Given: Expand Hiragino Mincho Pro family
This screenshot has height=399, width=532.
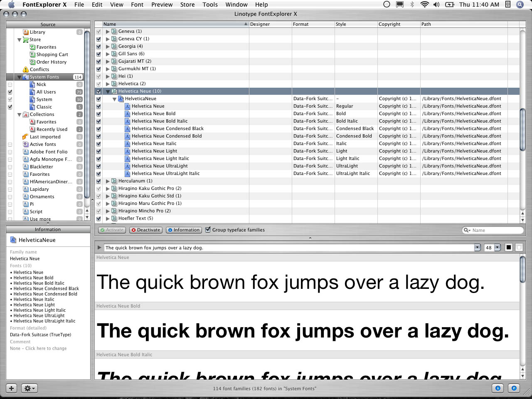Looking at the screenshot, I should (108, 211).
